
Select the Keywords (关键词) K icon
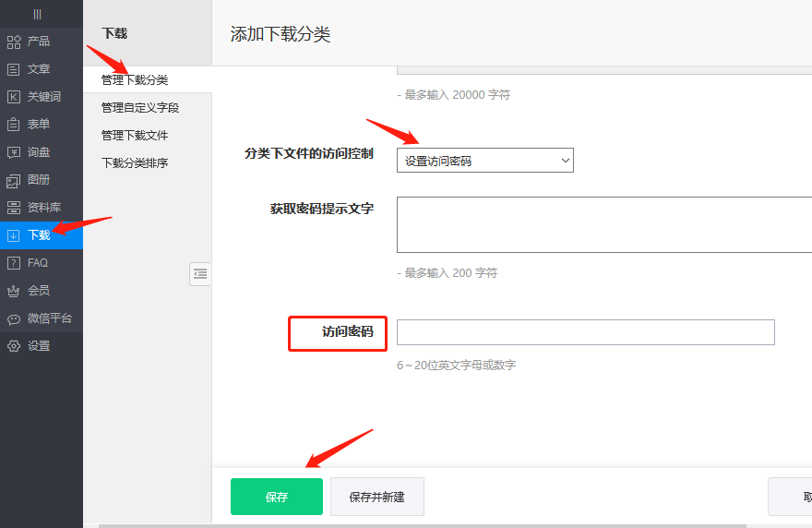click(14, 97)
